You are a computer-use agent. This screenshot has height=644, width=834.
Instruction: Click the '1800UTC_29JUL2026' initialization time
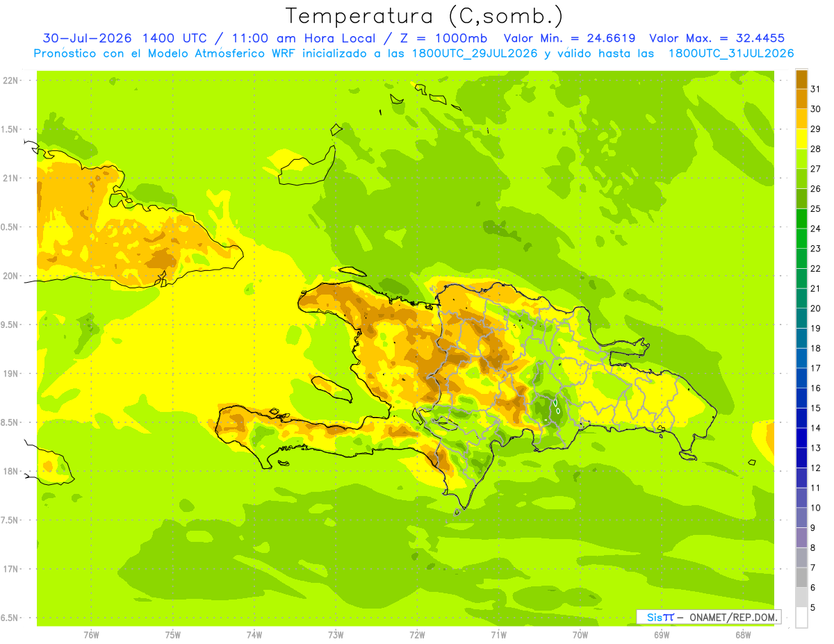click(x=475, y=53)
